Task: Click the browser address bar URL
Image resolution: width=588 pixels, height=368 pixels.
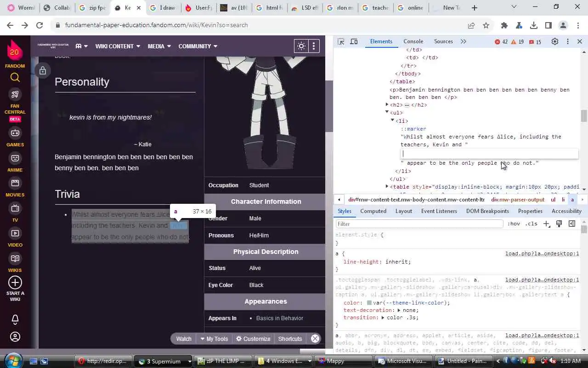Action: [156, 25]
